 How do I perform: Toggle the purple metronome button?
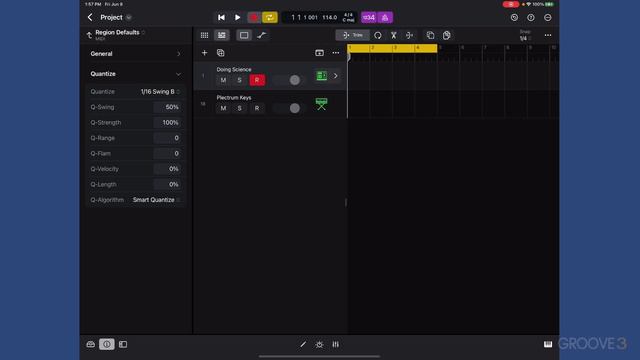(x=385, y=17)
